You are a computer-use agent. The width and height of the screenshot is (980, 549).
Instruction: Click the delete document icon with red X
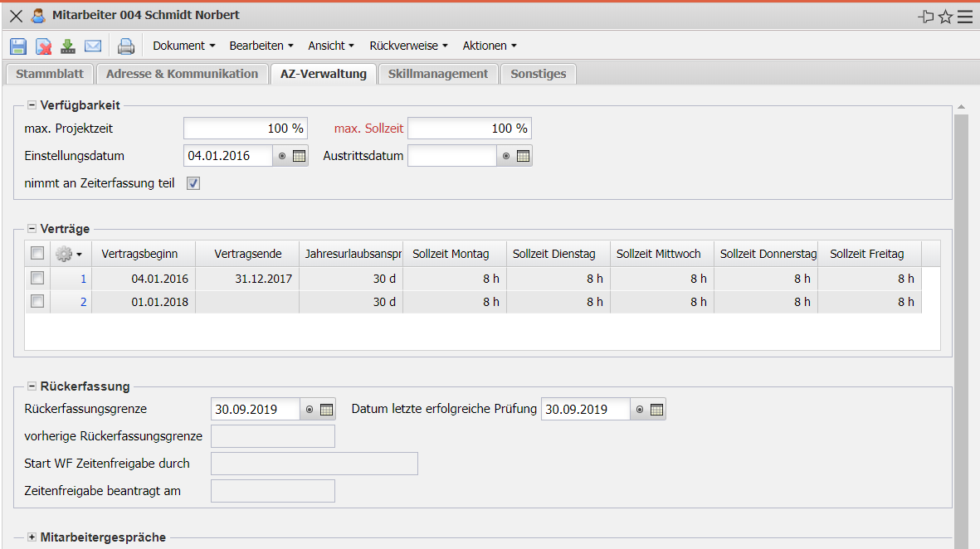pyautogui.click(x=43, y=46)
